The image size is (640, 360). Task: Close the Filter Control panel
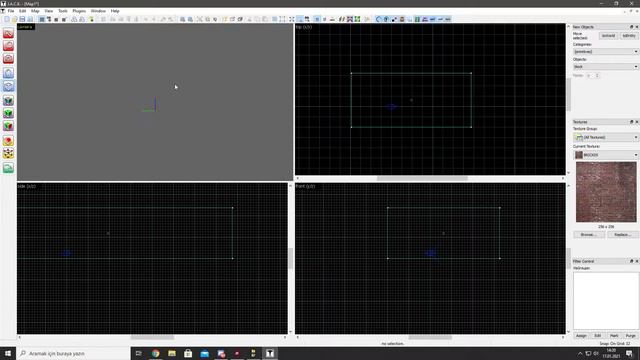(x=636, y=261)
